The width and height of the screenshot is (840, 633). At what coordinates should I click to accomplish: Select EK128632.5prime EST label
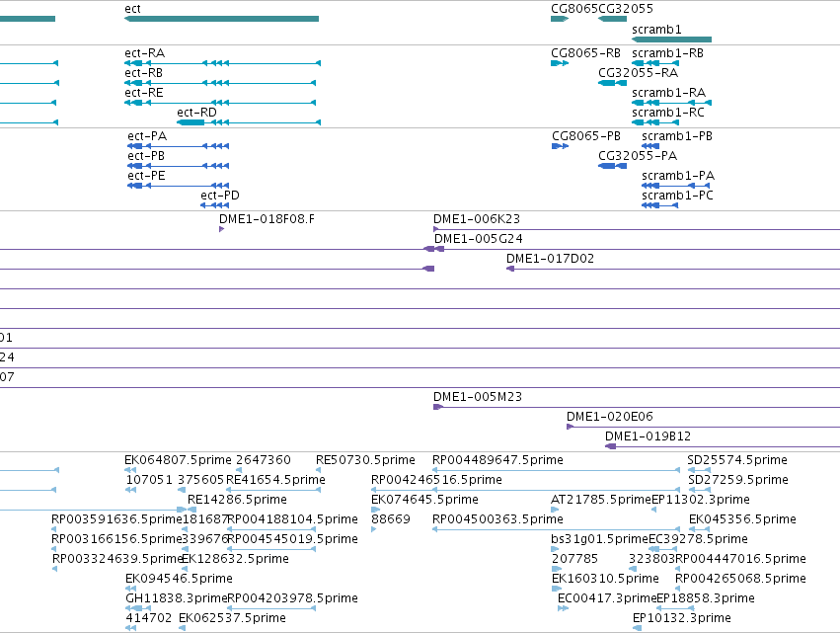pos(236,560)
